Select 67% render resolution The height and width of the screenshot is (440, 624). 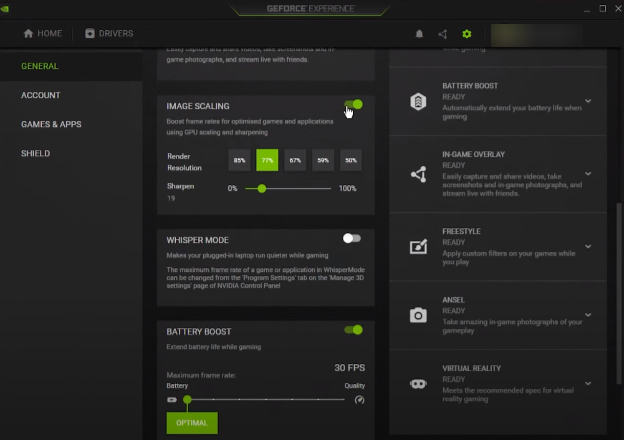[295, 160]
